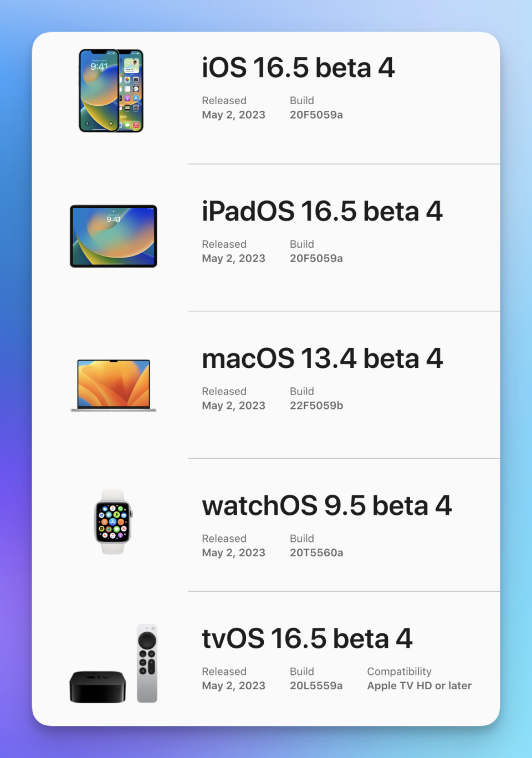The height and width of the screenshot is (758, 532).
Task: Click 'Apple TV HD or later' text
Action: click(x=419, y=685)
